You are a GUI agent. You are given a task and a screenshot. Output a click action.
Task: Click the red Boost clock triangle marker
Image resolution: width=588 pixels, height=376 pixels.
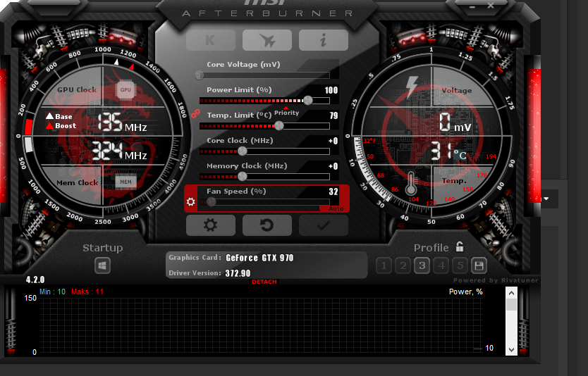point(132,67)
